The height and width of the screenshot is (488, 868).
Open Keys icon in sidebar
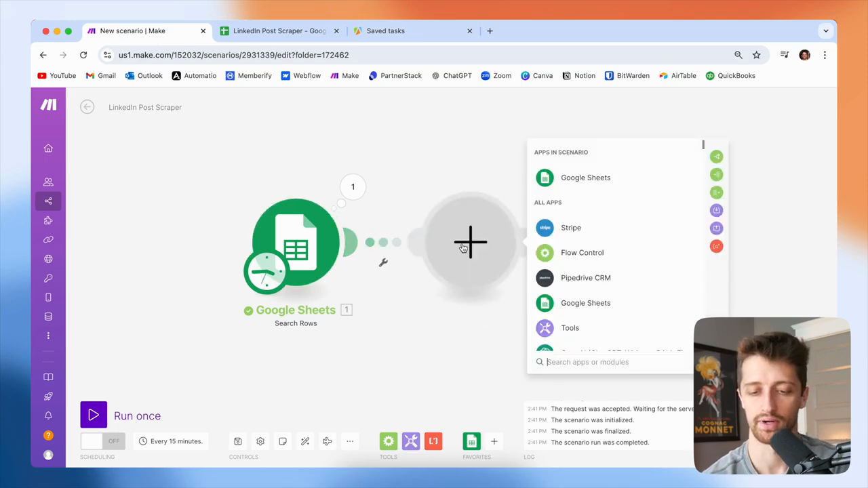48,278
